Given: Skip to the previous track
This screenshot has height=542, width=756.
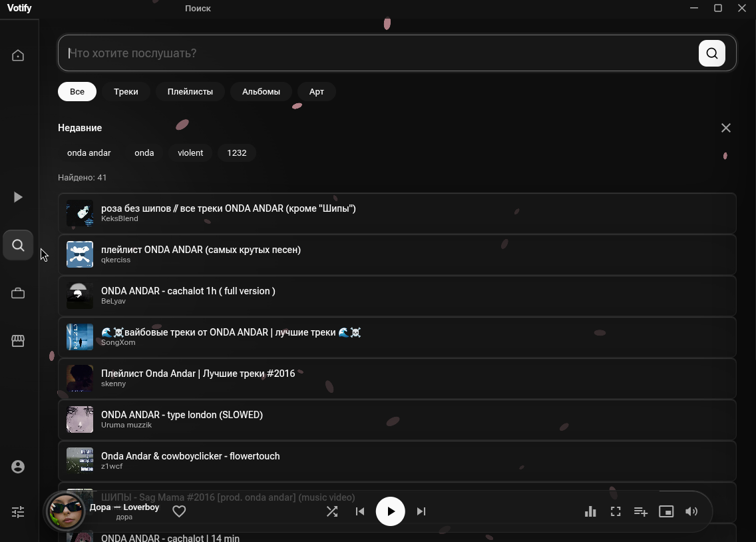Looking at the screenshot, I should tap(360, 511).
